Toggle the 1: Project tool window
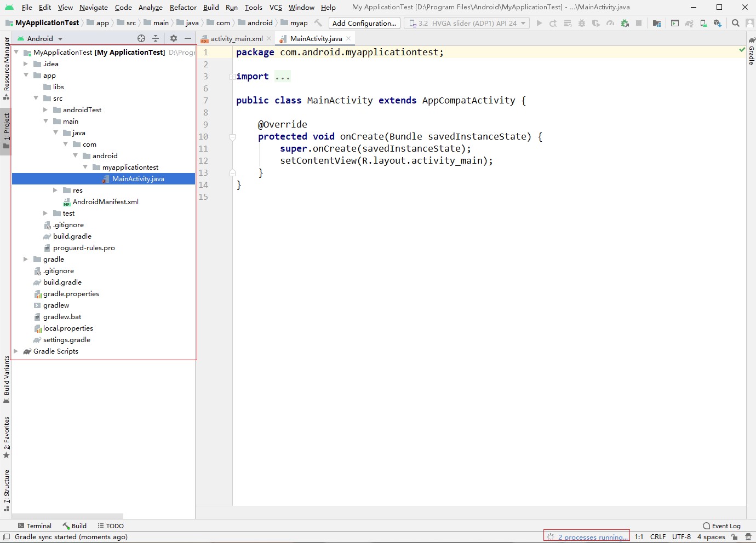Viewport: 756px width, 543px height. 6,131
